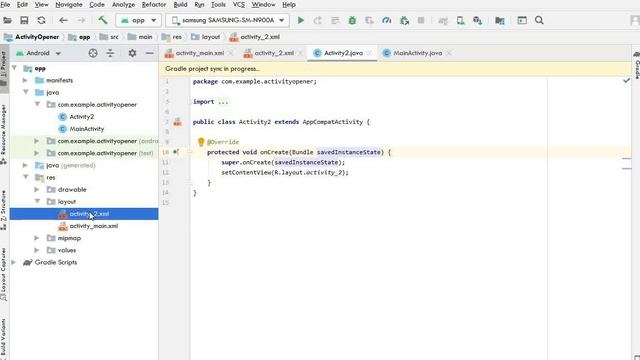Click the related XML file gutter icon
Screen dimensions: 640x360
pos(178,122)
